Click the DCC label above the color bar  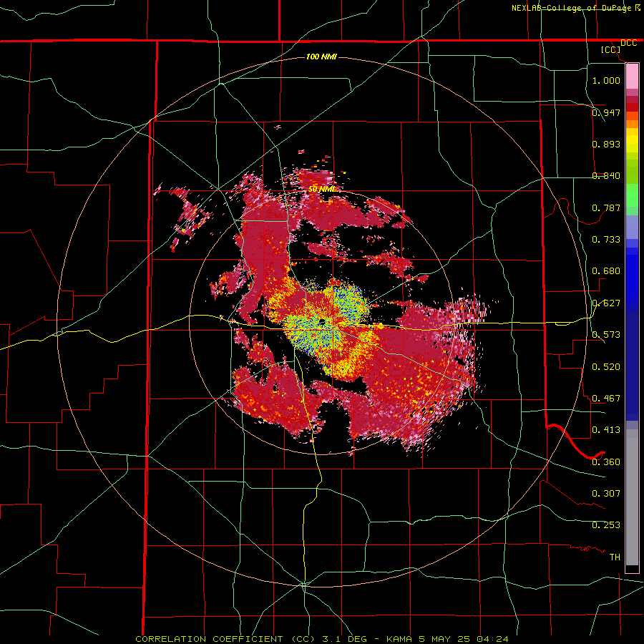click(x=628, y=43)
